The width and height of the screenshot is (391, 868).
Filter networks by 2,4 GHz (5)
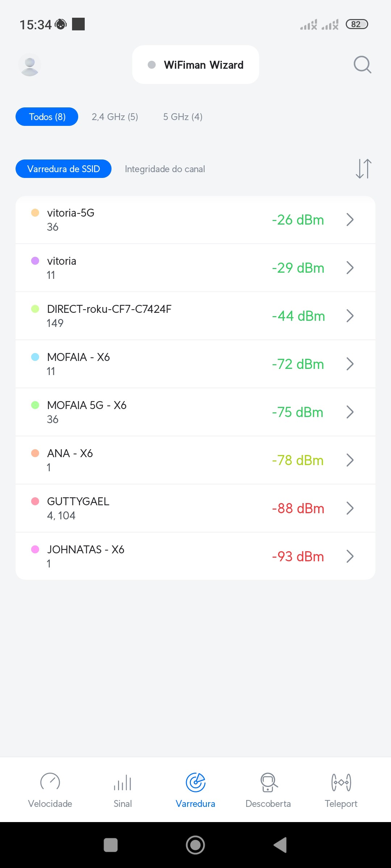[x=115, y=117]
